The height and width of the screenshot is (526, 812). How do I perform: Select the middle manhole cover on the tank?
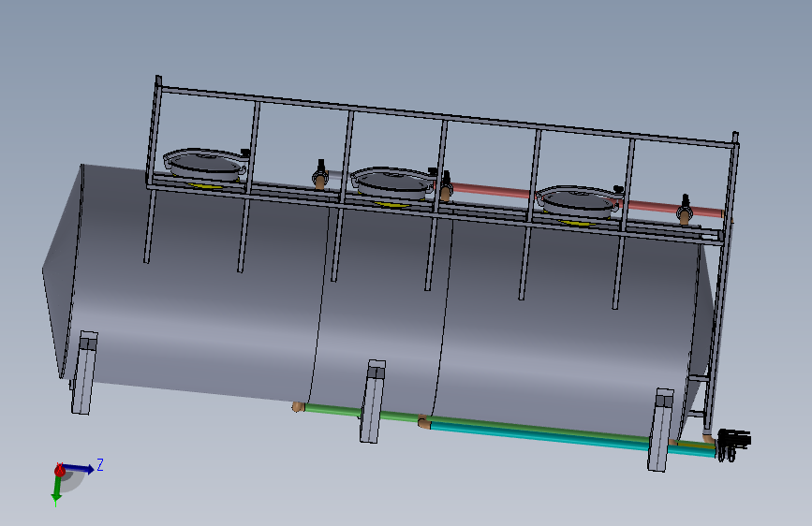(392, 183)
